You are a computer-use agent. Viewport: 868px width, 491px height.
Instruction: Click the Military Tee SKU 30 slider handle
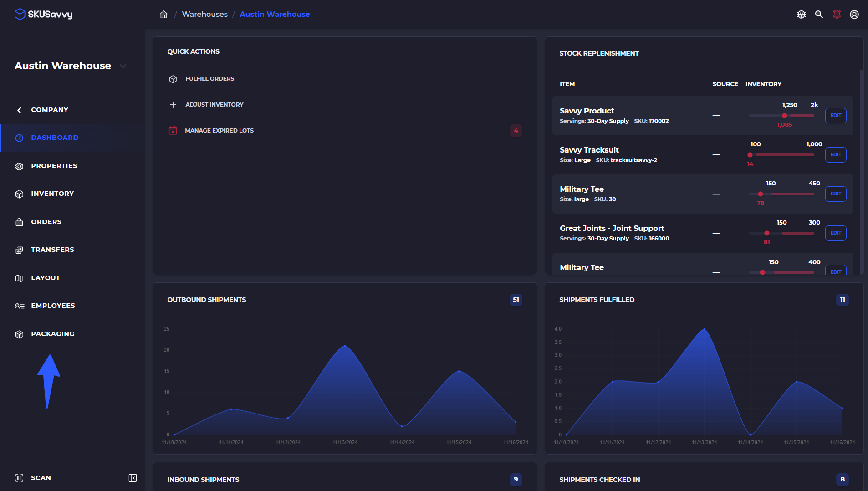761,194
